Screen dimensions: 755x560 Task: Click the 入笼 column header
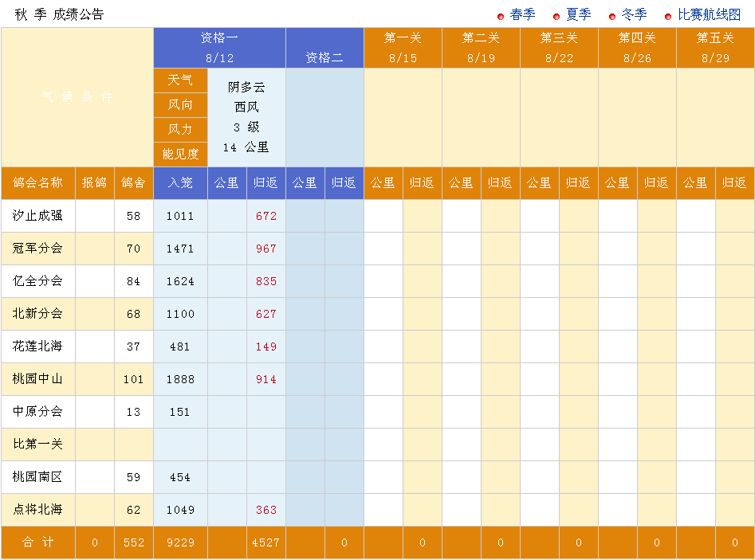click(180, 183)
